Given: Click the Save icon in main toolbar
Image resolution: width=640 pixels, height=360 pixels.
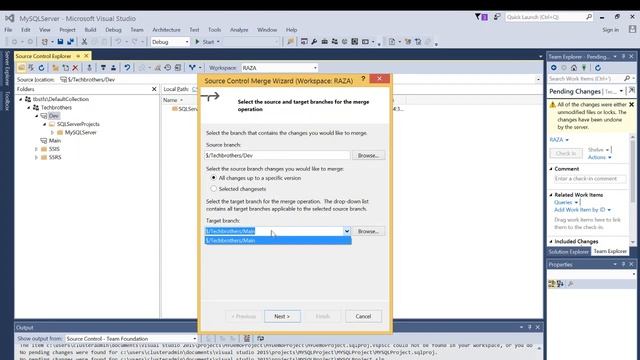Looking at the screenshot, I should click(x=60, y=42).
